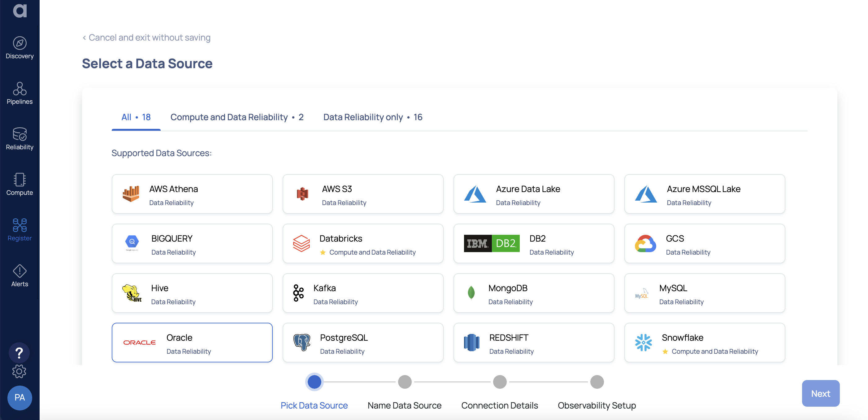Image resolution: width=868 pixels, height=420 pixels.
Task: Switch to Data Reliability only tab
Action: coord(373,117)
